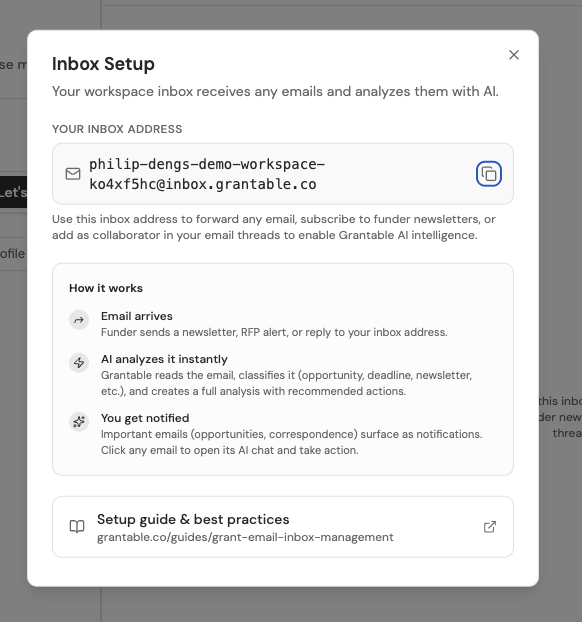This screenshot has width=582, height=622.
Task: Click the You get notified sparkles icon
Action: pos(79,422)
